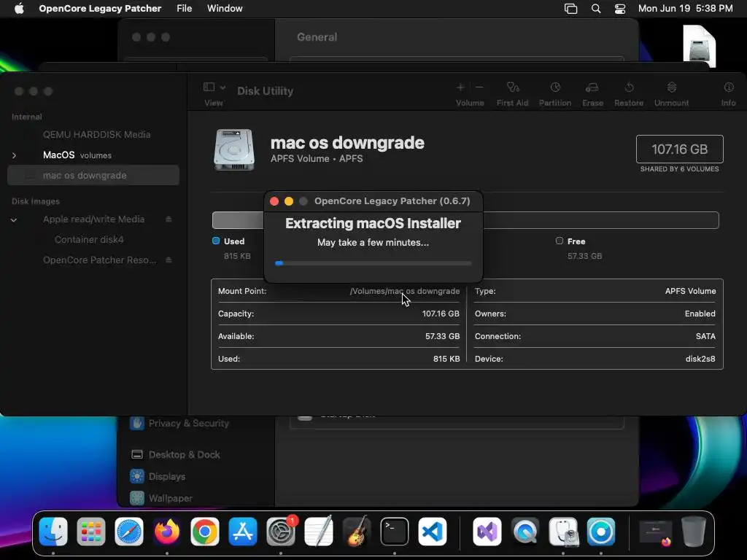Click the large hard drive volume icon
This screenshot has width=747, height=560.
[234, 149]
